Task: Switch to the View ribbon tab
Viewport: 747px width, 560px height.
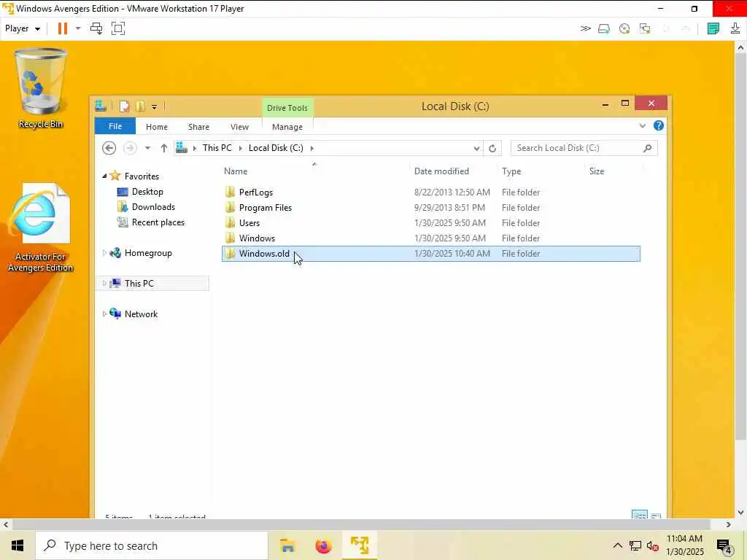Action: (x=239, y=127)
